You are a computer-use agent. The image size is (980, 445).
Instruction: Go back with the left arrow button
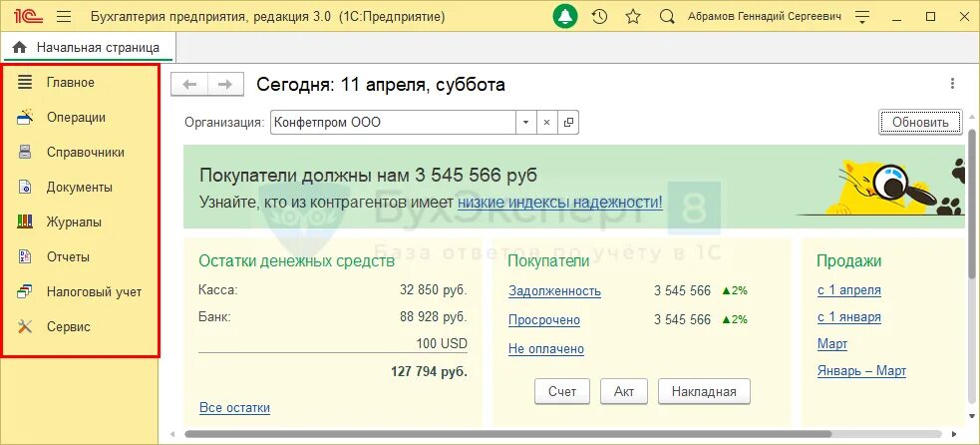coord(189,85)
